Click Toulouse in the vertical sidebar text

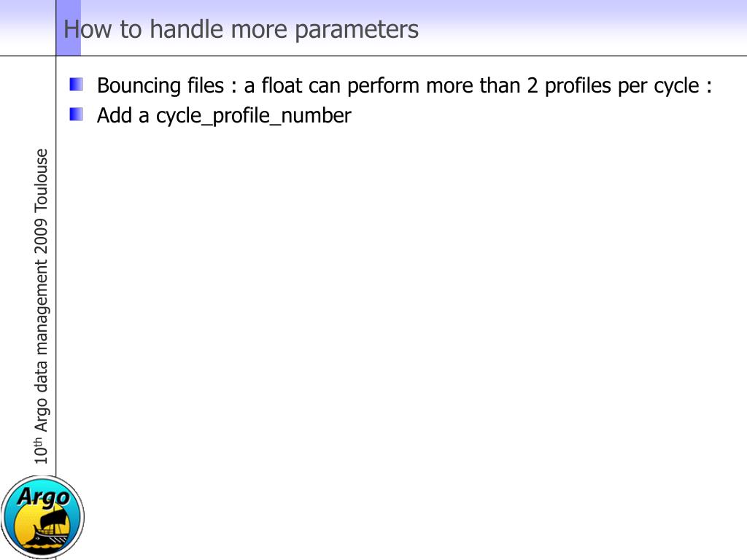pyautogui.click(x=42, y=179)
